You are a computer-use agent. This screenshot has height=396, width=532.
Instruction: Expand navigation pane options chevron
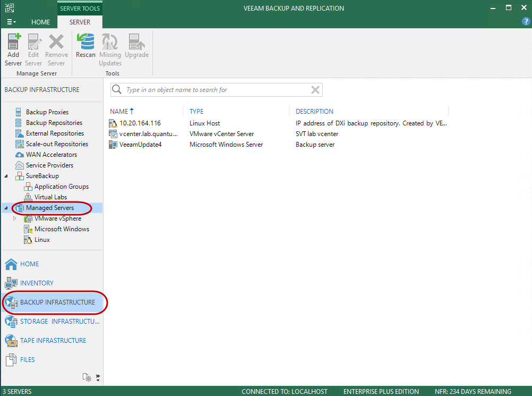click(x=98, y=377)
